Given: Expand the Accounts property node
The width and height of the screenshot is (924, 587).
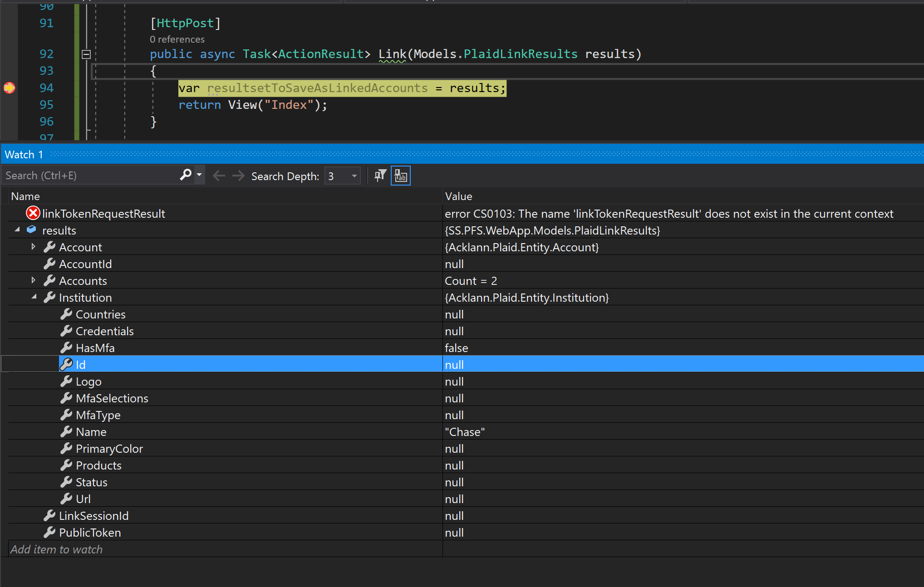Looking at the screenshot, I should [x=33, y=280].
